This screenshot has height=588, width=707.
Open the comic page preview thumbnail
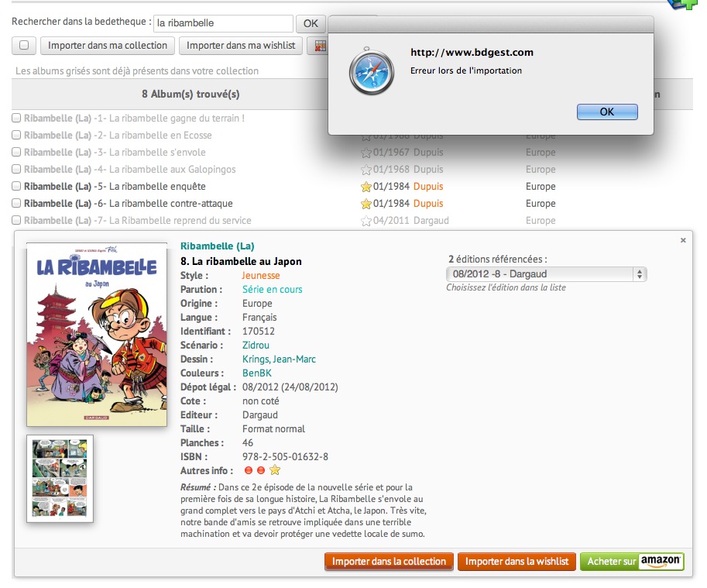coord(60,478)
